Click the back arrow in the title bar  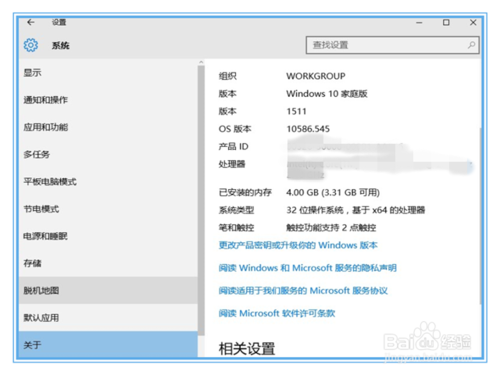pyautogui.click(x=31, y=22)
